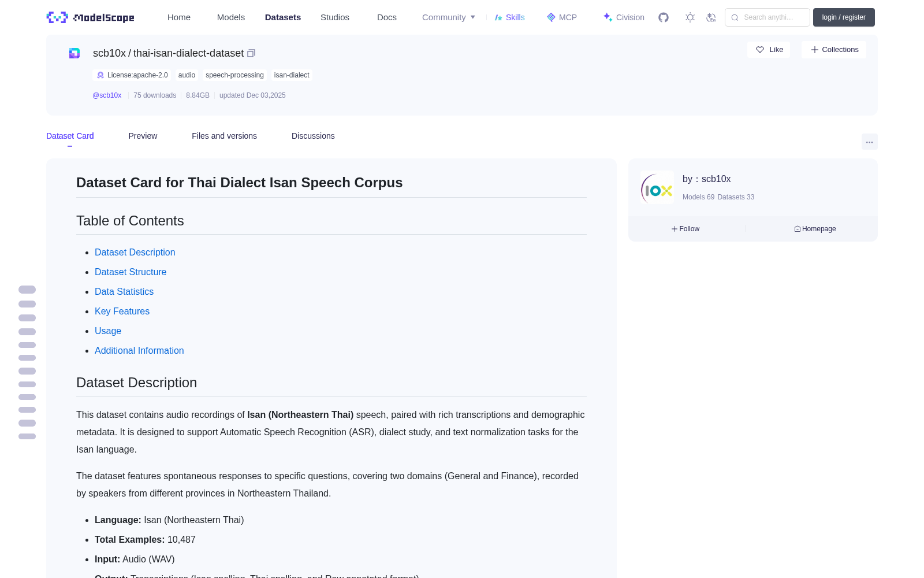924x578 pixels.
Task: Jump to Usage link
Action: tap(108, 331)
